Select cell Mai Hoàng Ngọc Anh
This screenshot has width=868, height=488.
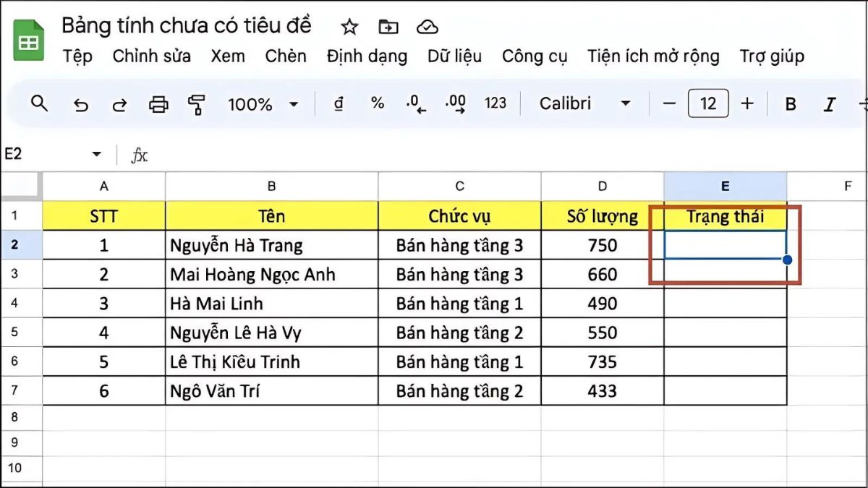point(271,274)
